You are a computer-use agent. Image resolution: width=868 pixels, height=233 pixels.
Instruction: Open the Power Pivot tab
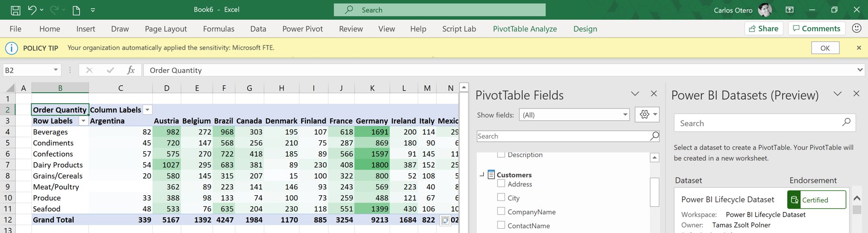pos(302,29)
